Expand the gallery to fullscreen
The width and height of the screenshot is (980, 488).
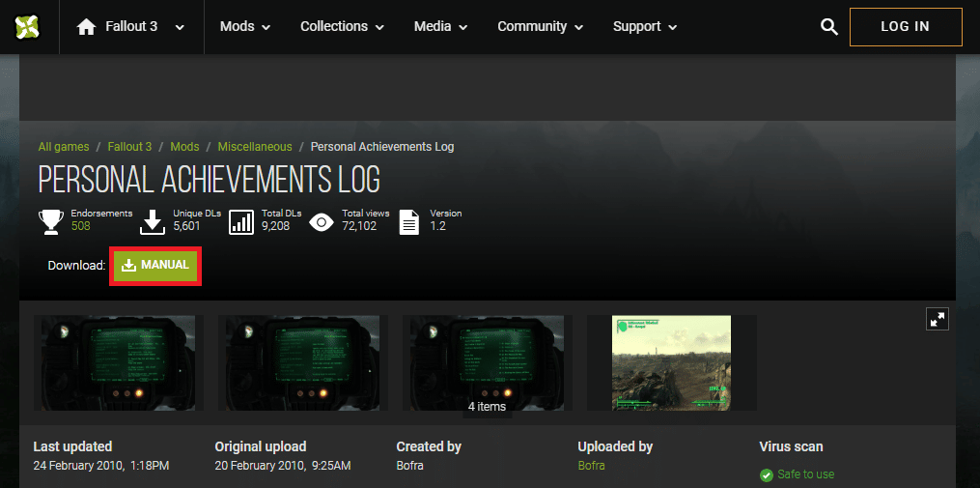click(938, 319)
